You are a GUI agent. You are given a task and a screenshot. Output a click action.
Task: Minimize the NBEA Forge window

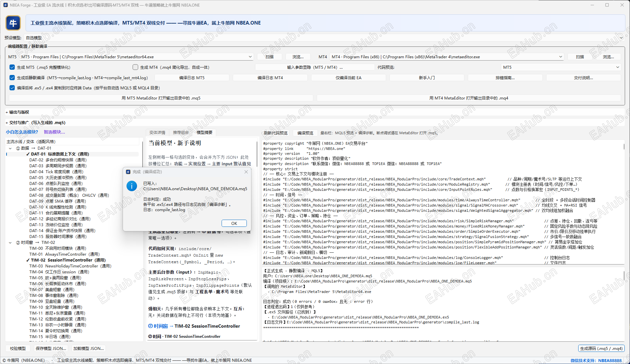coord(592,5)
